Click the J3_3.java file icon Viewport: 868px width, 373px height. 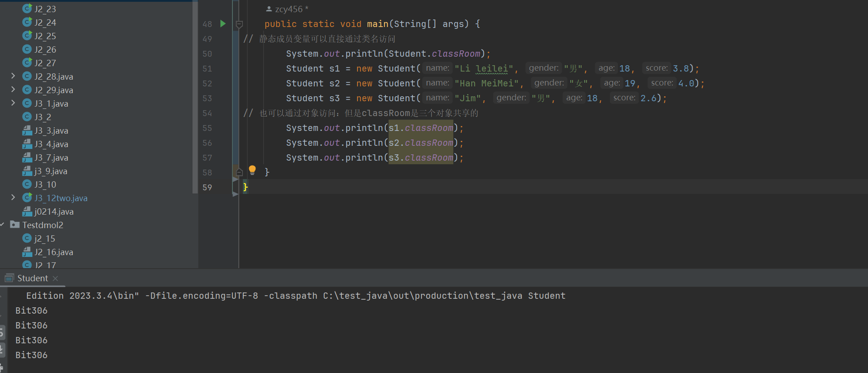click(x=27, y=130)
